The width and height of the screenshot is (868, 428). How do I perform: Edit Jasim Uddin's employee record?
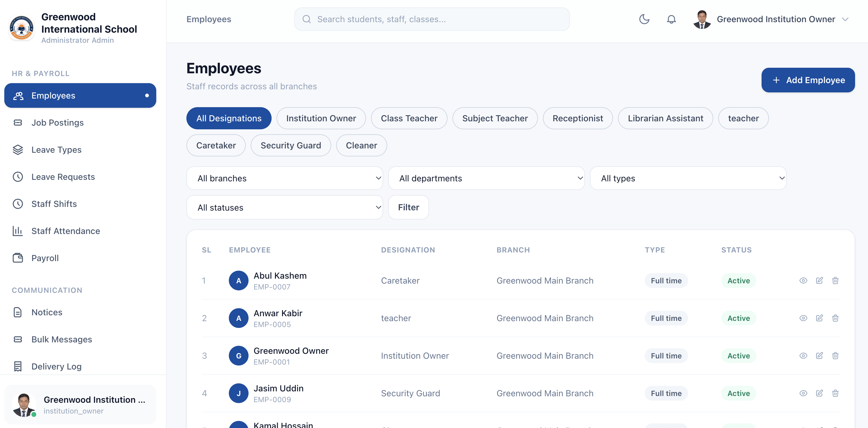tap(819, 393)
